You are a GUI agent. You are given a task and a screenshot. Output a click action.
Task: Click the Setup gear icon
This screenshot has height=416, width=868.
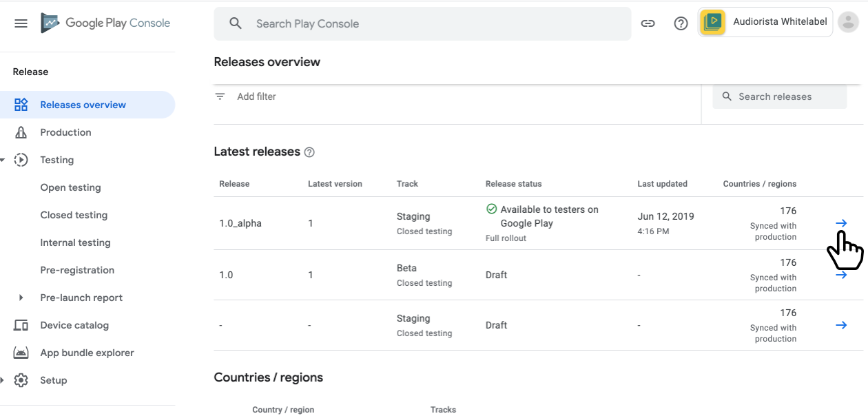point(21,380)
